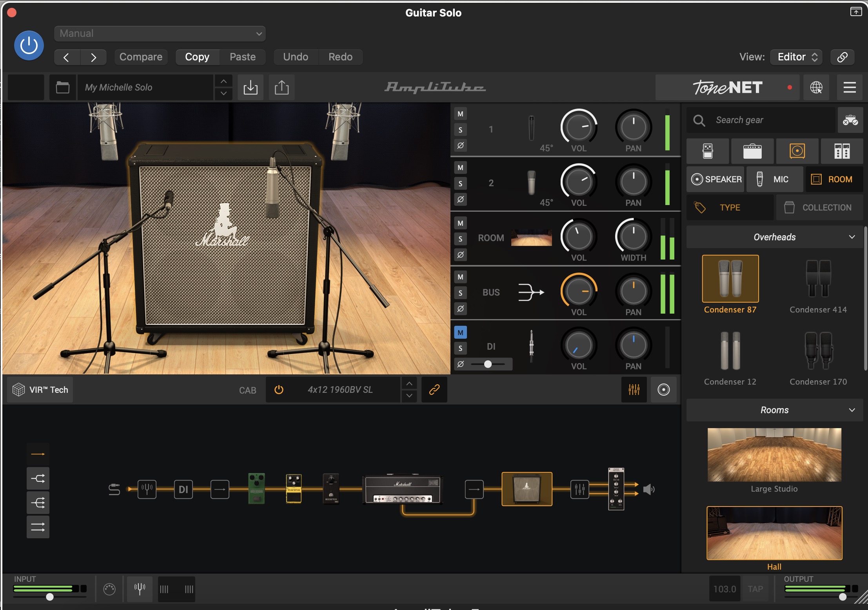Select the single series signal routing icon

38,454
